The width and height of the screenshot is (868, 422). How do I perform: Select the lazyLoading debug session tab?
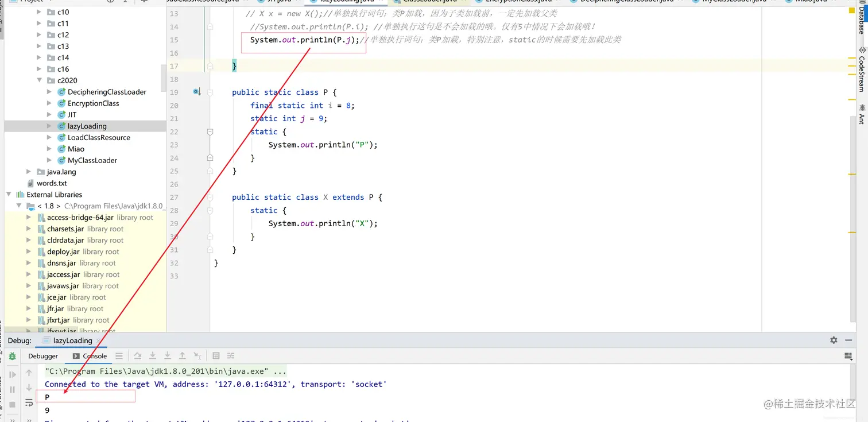click(72, 340)
